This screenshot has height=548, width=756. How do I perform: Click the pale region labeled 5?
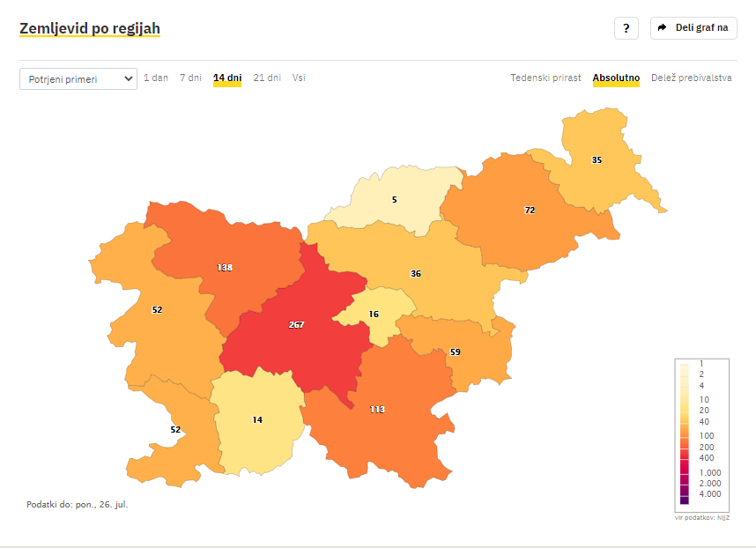396,198
